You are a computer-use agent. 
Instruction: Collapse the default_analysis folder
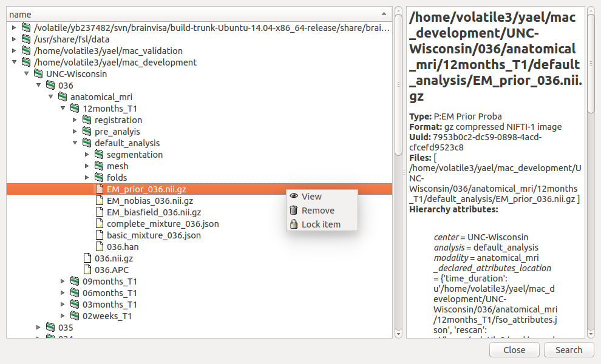(x=75, y=143)
